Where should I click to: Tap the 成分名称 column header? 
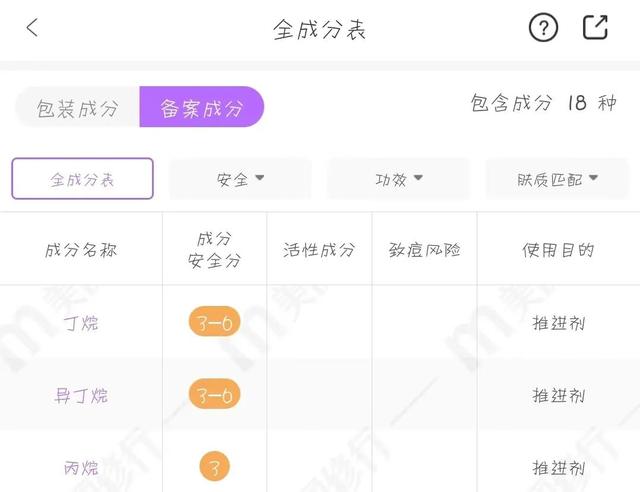81,250
